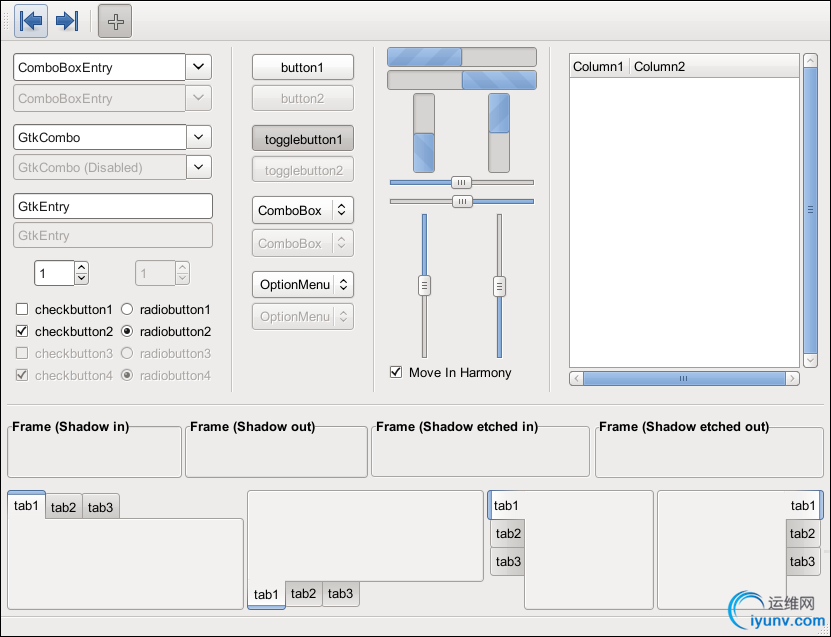Image resolution: width=831 pixels, height=637 pixels.
Task: Click into the enabled GtkEntry field
Action: coord(113,206)
